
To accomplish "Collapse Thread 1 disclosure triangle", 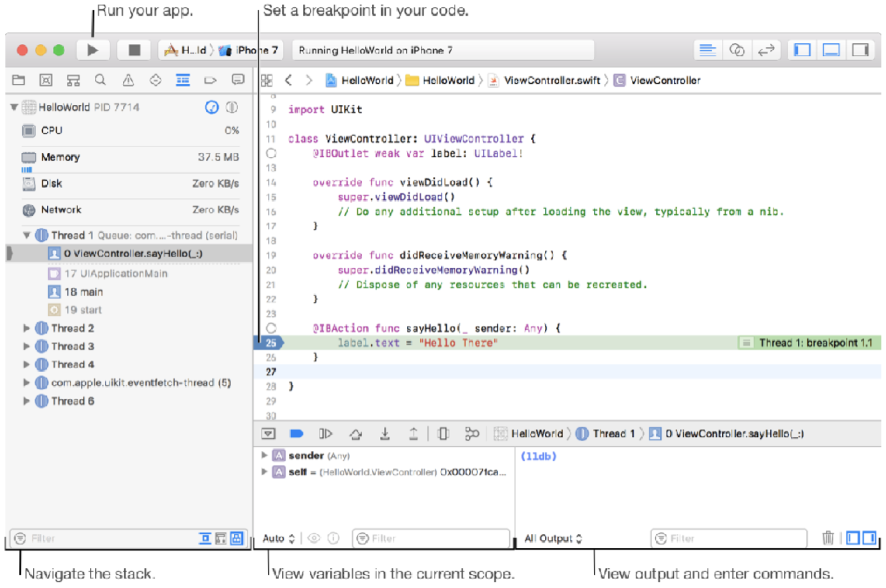I will coord(26,236).
